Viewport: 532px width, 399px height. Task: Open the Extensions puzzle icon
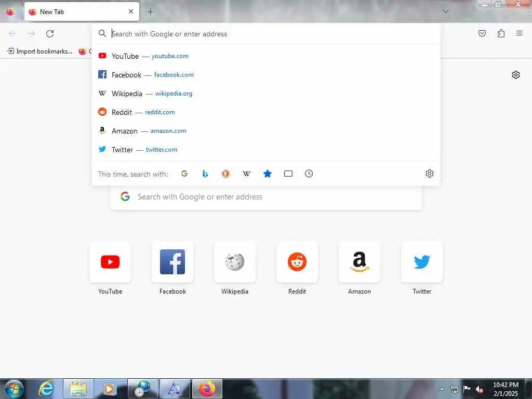pyautogui.click(x=501, y=33)
